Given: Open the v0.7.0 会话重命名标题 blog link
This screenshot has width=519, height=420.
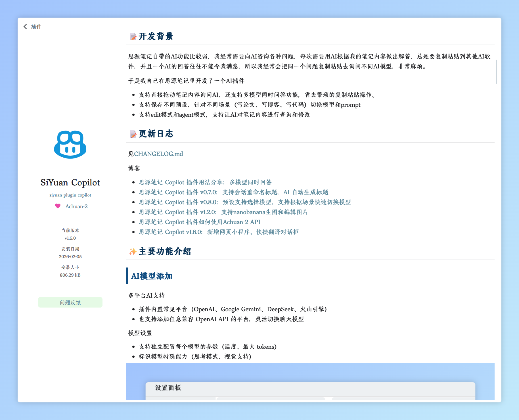Looking at the screenshot, I should pos(233,192).
